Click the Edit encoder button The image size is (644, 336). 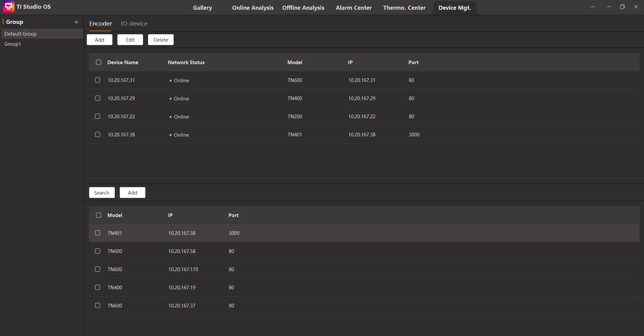(130, 40)
